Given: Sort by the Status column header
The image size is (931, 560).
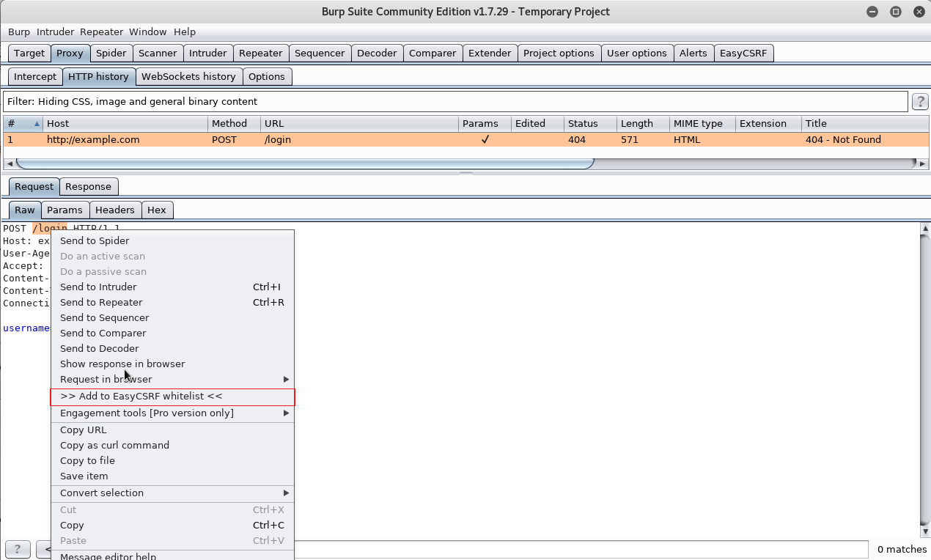Looking at the screenshot, I should (589, 123).
